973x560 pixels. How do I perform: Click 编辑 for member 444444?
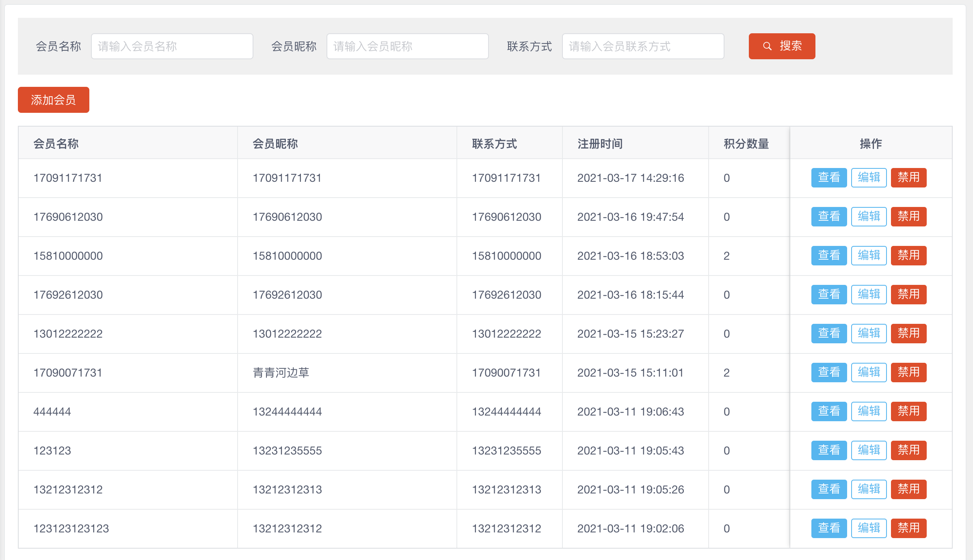[x=869, y=411]
